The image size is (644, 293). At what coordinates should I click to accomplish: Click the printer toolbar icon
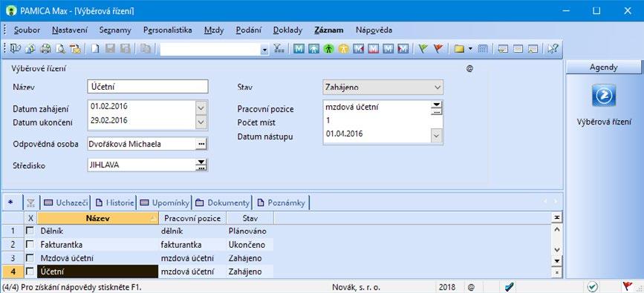point(45,49)
